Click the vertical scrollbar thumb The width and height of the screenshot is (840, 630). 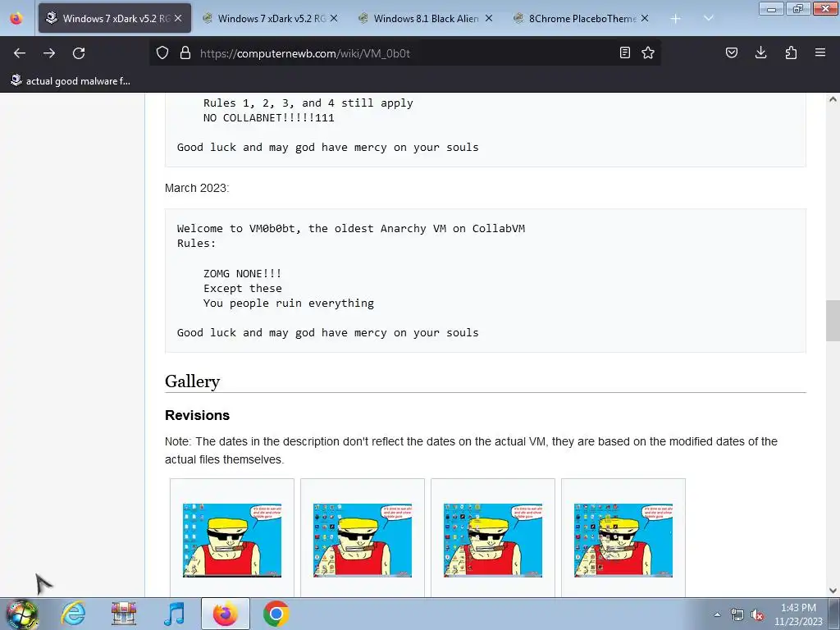[833, 321]
